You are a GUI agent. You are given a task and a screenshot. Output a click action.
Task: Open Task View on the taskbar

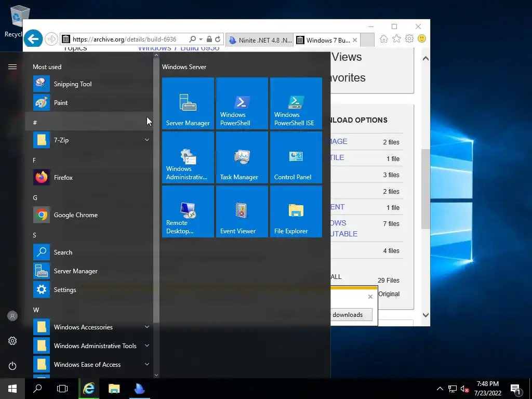coord(62,389)
